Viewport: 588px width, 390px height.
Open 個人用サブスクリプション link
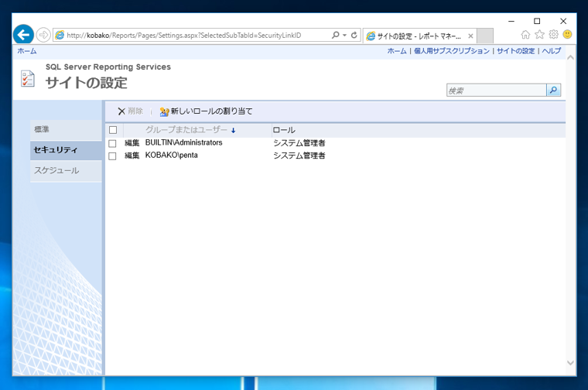452,51
